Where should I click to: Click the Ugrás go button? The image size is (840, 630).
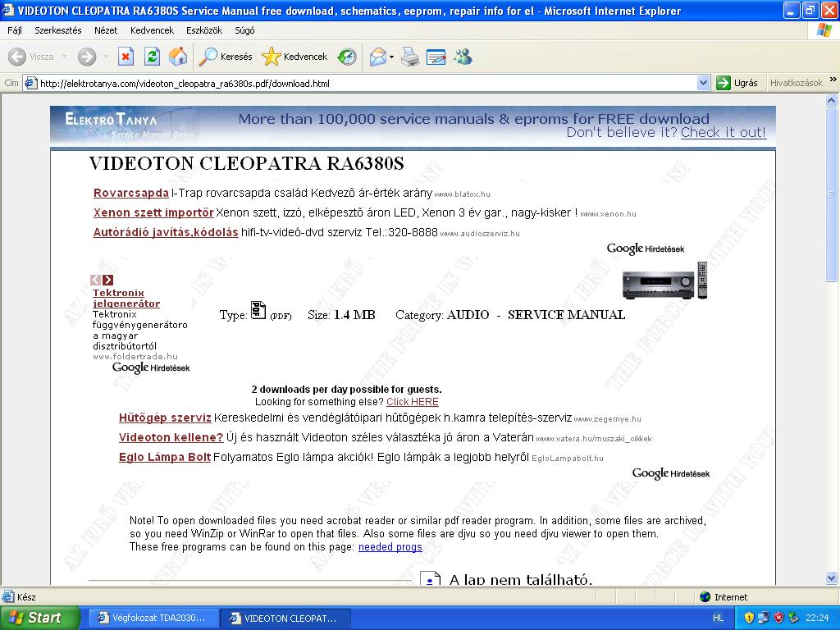tap(737, 83)
